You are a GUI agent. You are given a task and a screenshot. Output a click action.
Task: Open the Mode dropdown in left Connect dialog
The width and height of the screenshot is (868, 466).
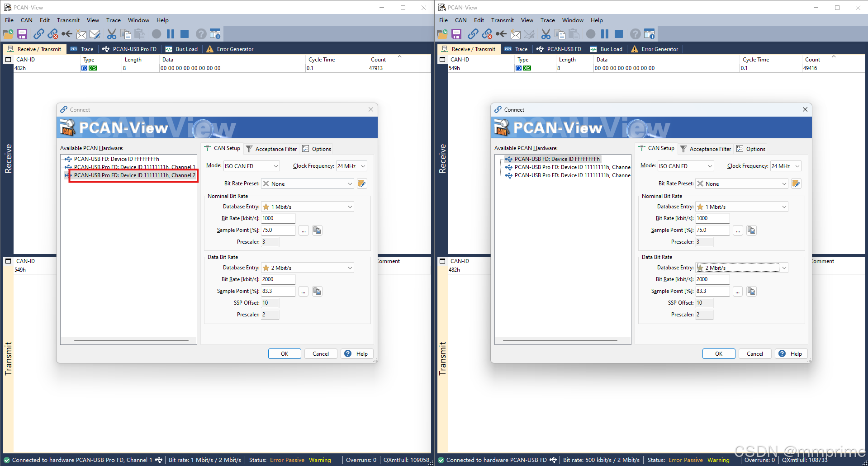point(251,166)
